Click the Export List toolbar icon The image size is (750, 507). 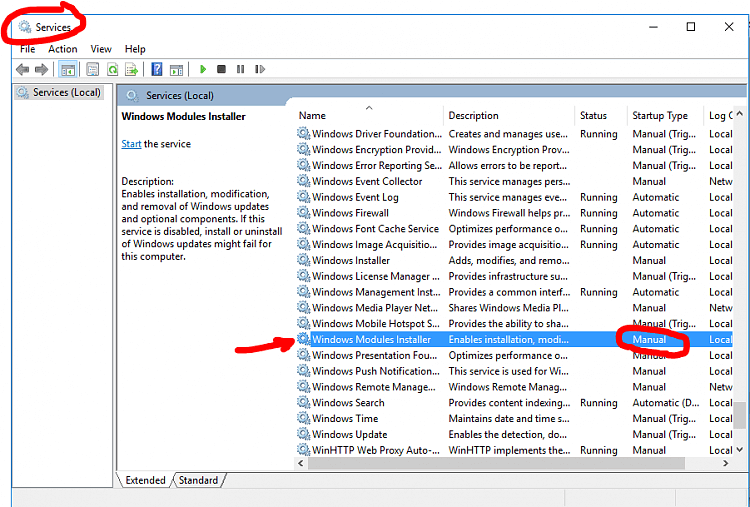tap(132, 69)
